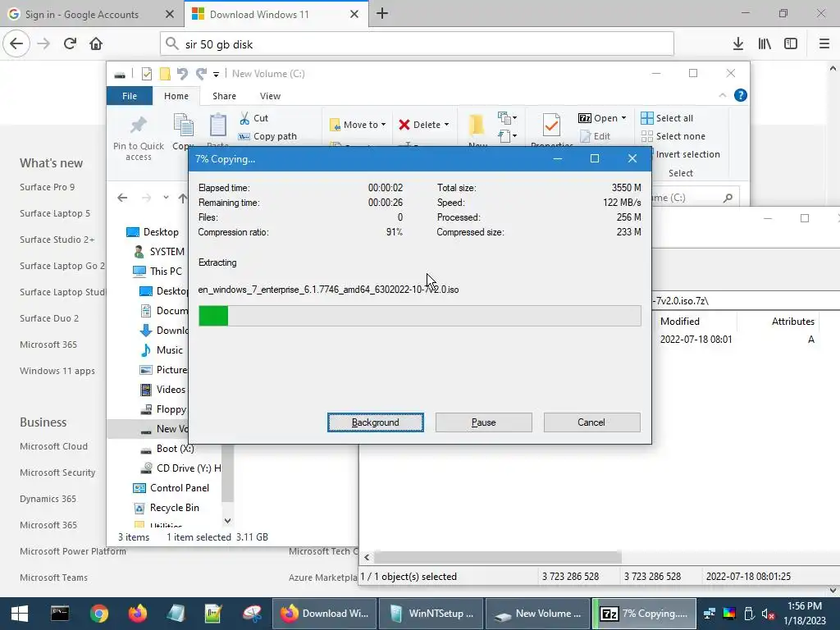Open recent locations dropdown in Explorer
The width and height of the screenshot is (840, 630).
[166, 198]
